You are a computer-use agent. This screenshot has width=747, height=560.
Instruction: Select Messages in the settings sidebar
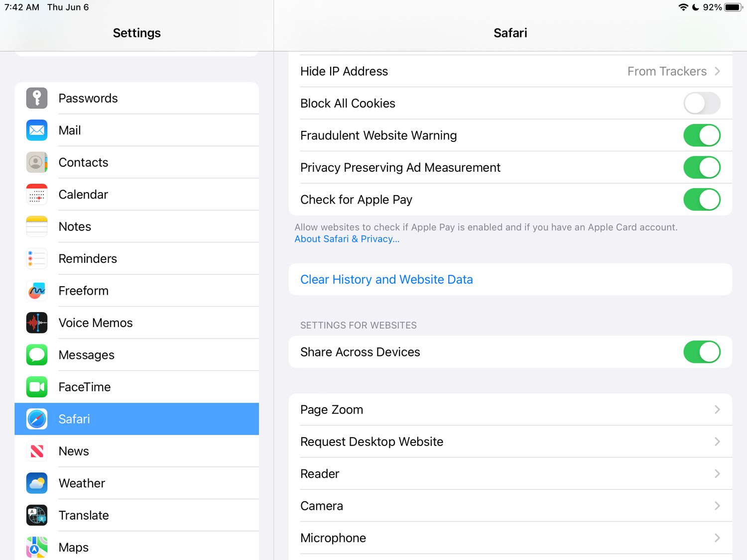point(87,355)
